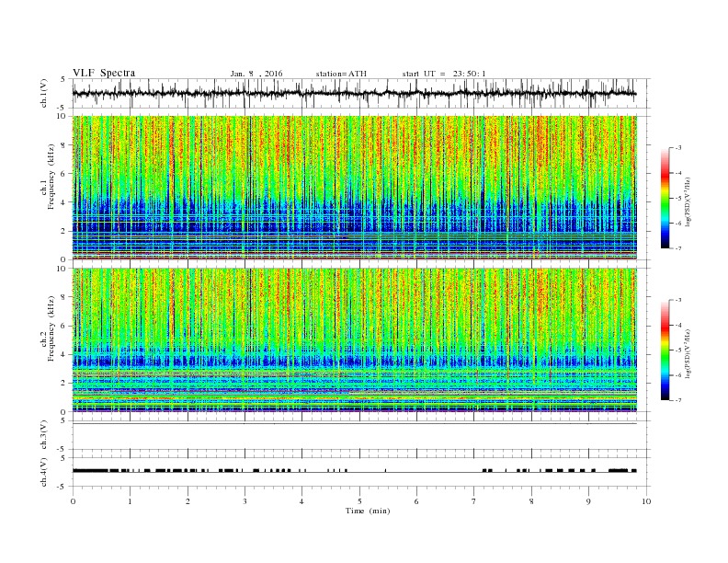Click time axis tick label "3"
The width and height of the screenshot is (728, 563).
point(245,501)
